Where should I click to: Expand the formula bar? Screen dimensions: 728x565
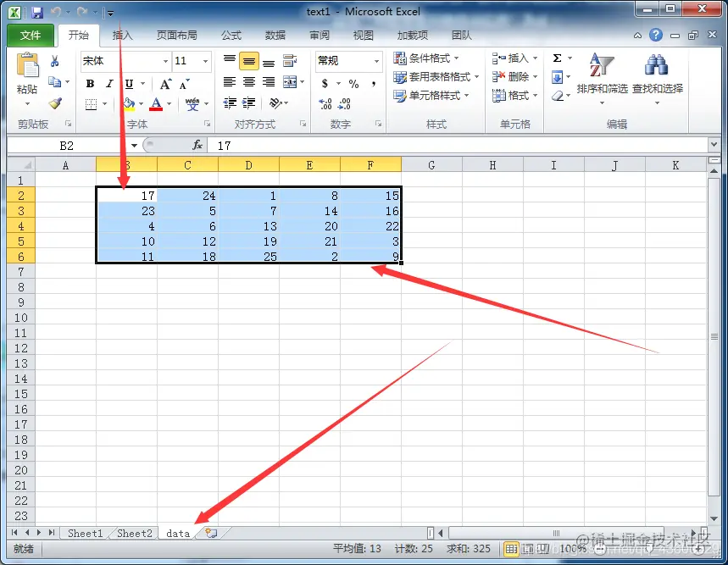point(714,145)
